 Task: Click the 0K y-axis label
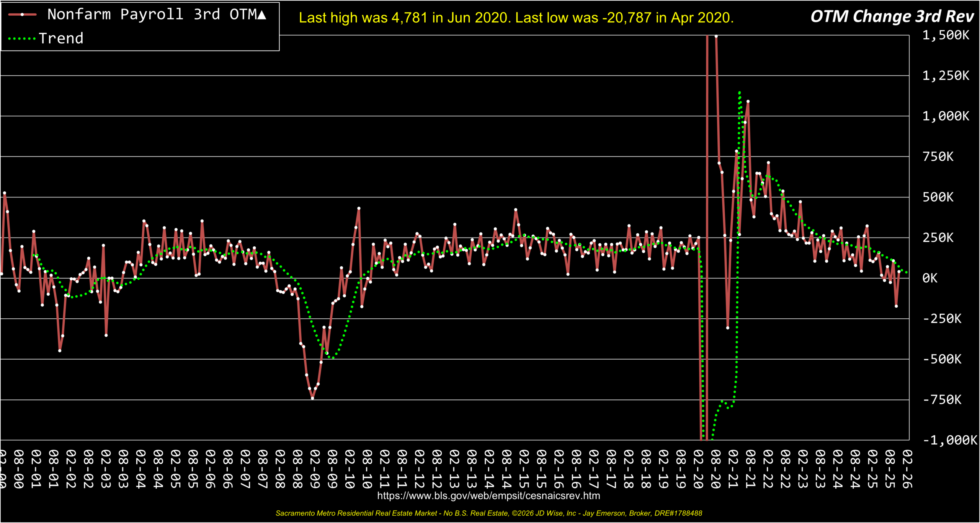tap(929, 278)
